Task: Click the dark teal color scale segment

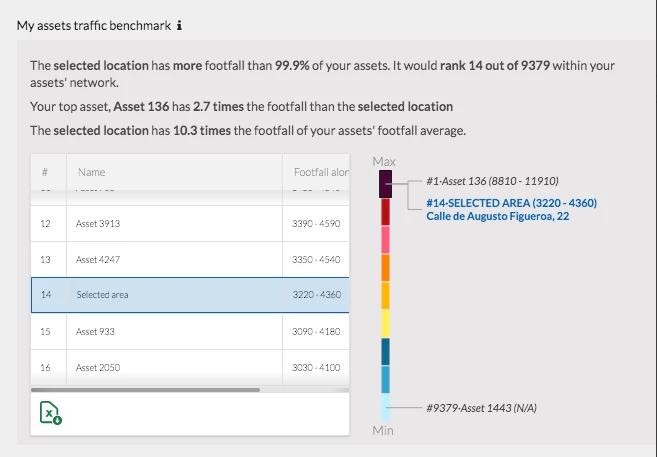Action: [x=385, y=351]
